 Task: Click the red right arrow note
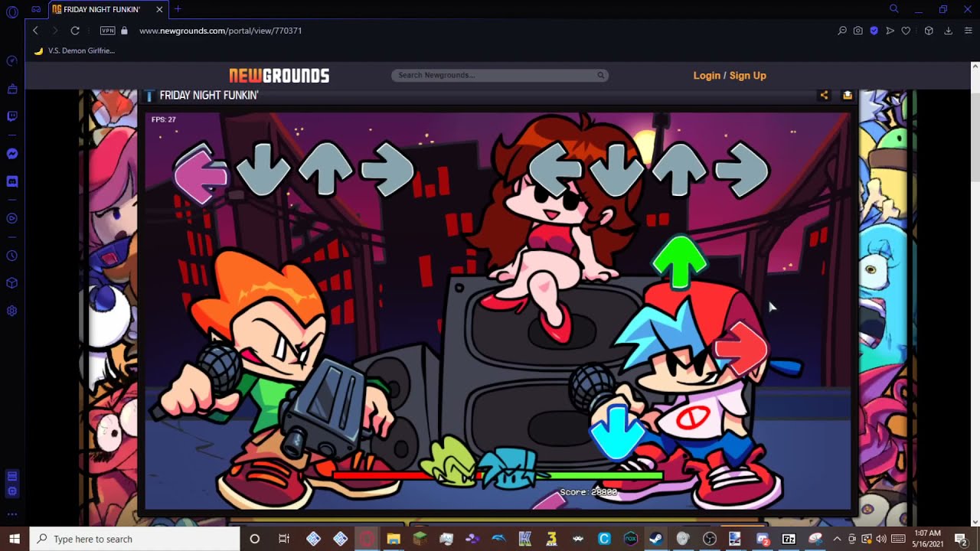pyautogui.click(x=740, y=349)
